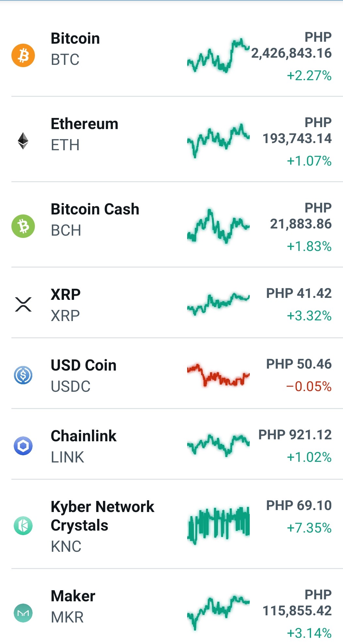Open the Bitcoin price sparkline chart
343x644 pixels.
click(x=218, y=55)
